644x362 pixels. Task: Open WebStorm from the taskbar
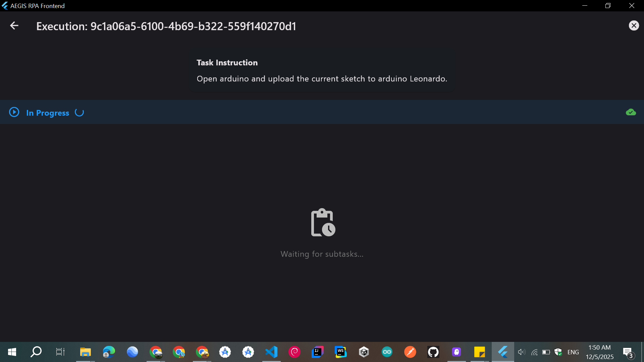(x=340, y=352)
